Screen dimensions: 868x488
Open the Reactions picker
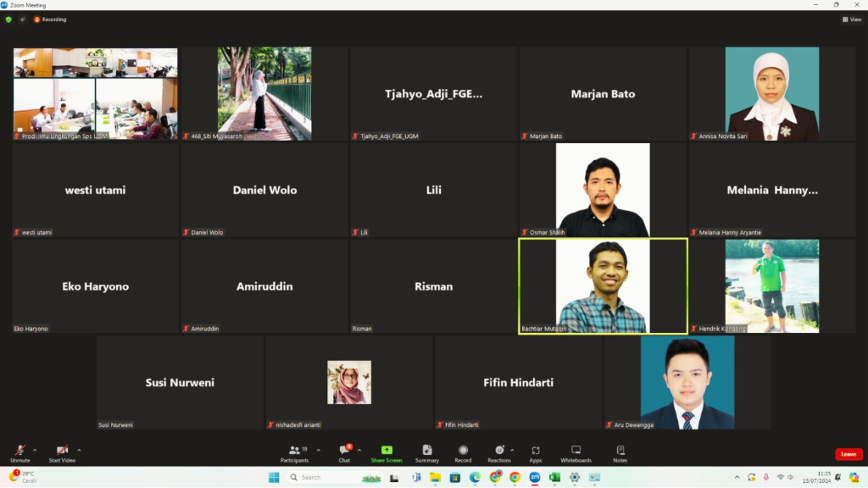pyautogui.click(x=499, y=452)
